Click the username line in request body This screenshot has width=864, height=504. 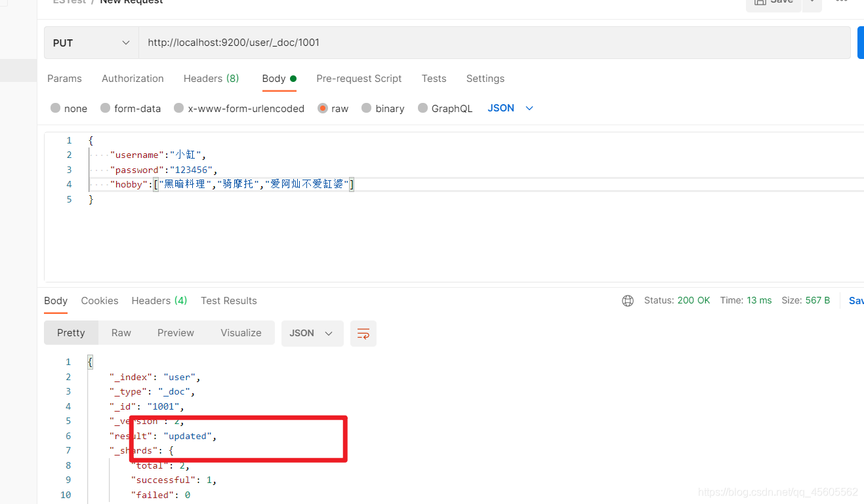[x=158, y=155]
